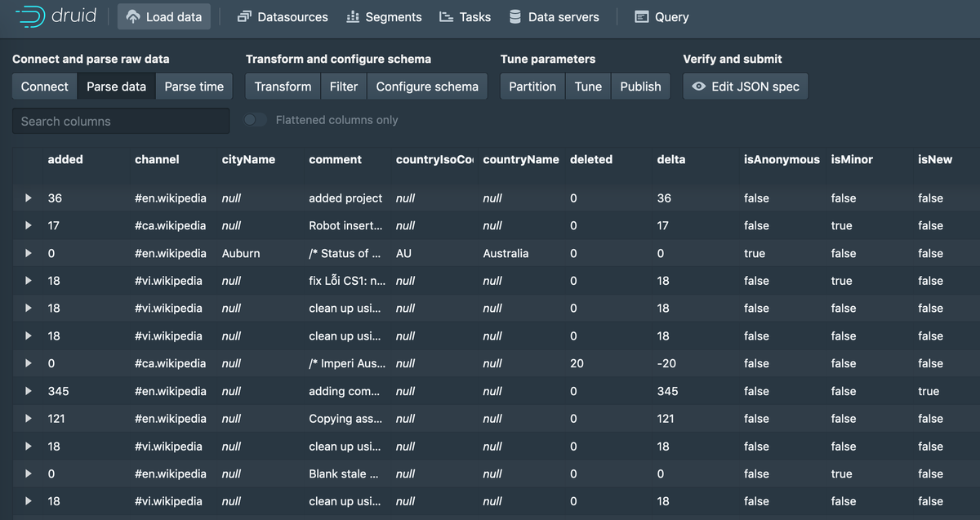
Task: Click the Tasks gantt chart icon
Action: tap(446, 17)
